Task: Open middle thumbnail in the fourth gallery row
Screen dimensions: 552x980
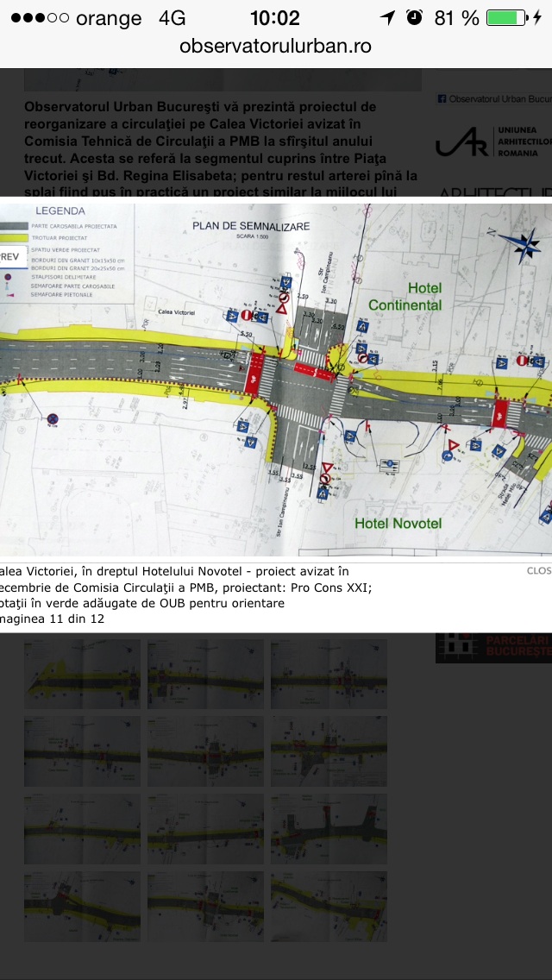Action: click(x=205, y=907)
